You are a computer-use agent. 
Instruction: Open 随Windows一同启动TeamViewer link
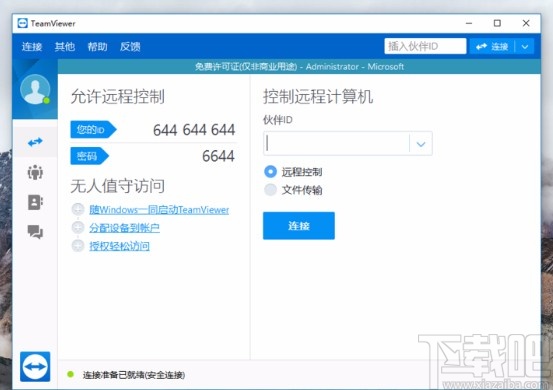[x=159, y=210]
